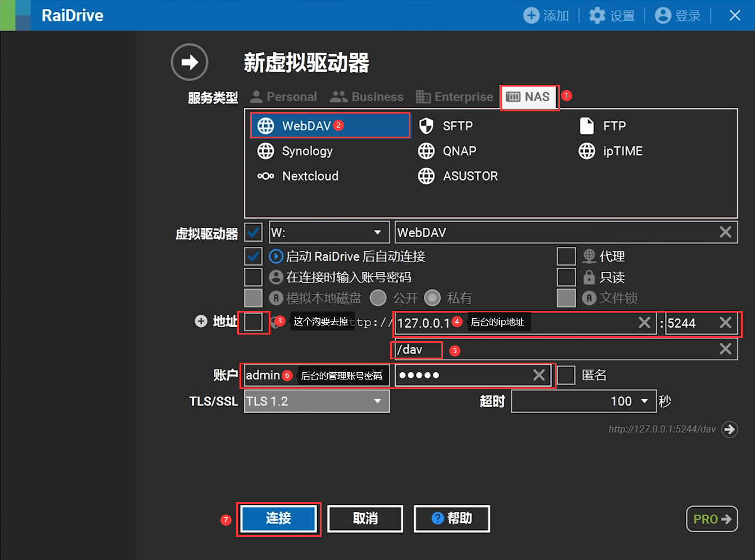This screenshot has height=560, width=755.
Task: Select the ASUSTOR service
Action: [x=458, y=176]
